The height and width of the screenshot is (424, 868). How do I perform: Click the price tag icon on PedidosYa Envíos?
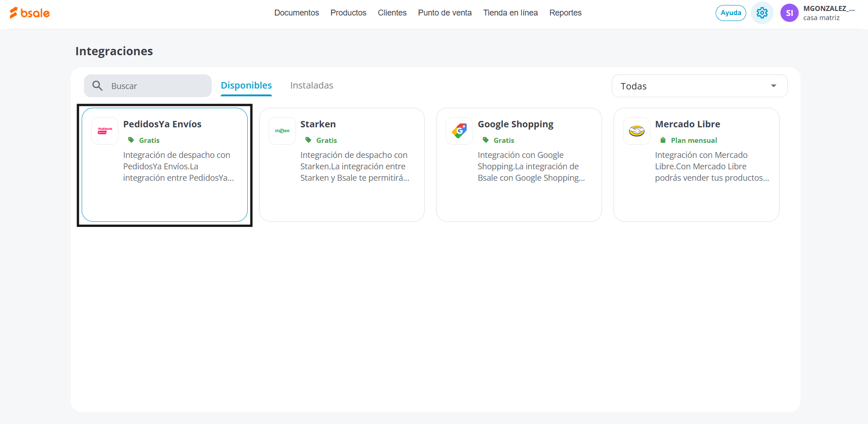click(131, 140)
